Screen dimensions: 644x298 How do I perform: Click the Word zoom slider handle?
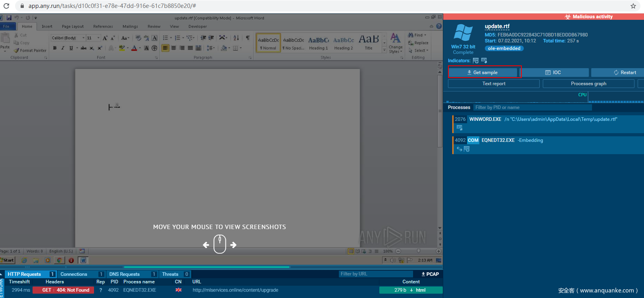(x=418, y=251)
